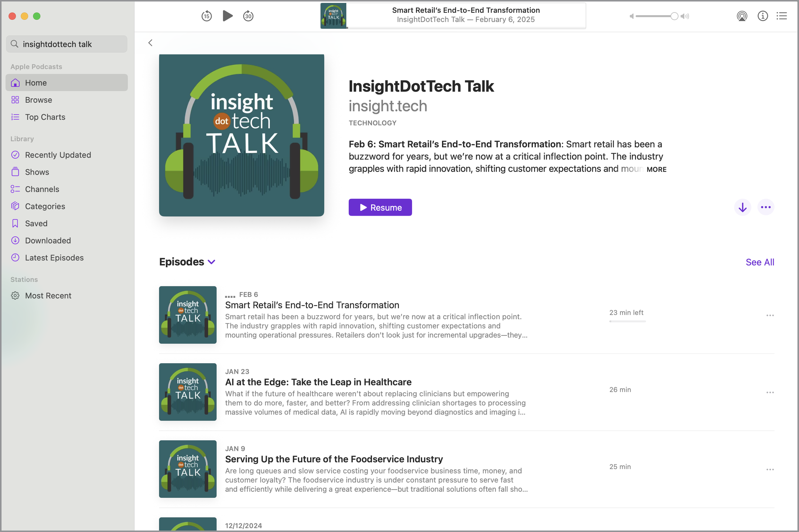This screenshot has width=799, height=532.
Task: Open Top Charts in sidebar
Action: (x=45, y=117)
